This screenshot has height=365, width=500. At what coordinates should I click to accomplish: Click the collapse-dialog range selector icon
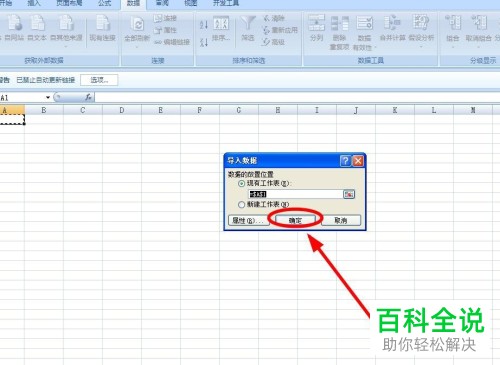pyautogui.click(x=349, y=194)
